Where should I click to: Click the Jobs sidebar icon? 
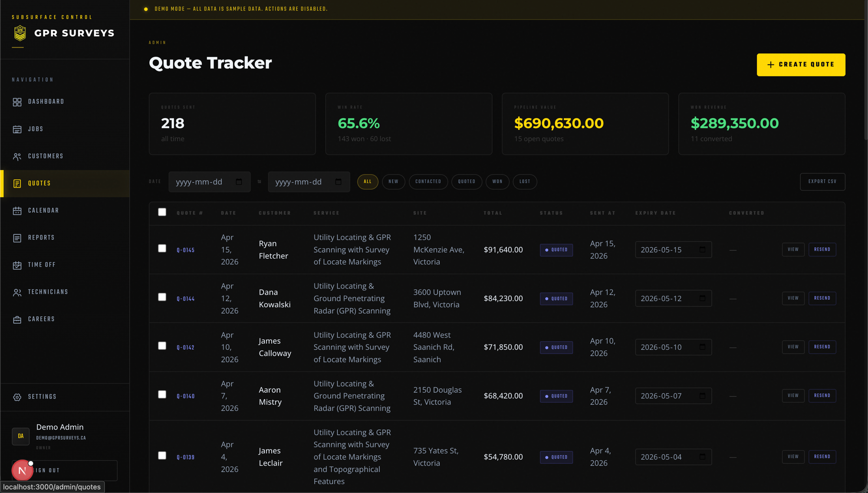click(x=17, y=129)
